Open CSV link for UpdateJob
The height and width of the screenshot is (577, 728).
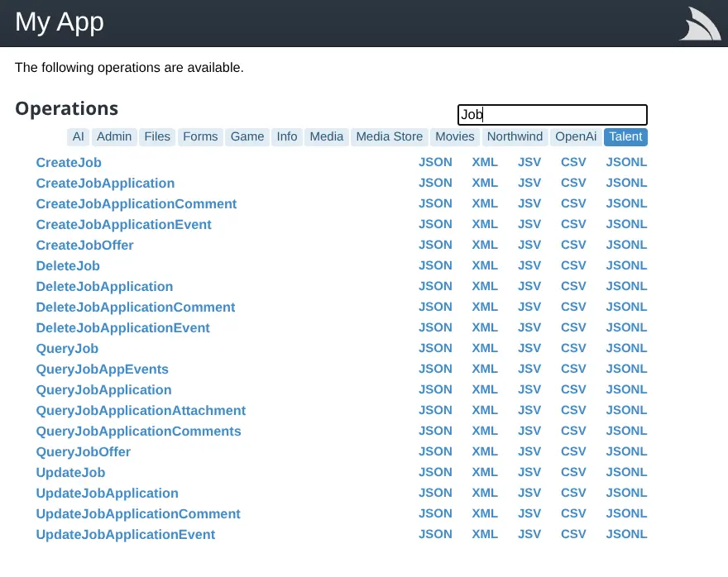click(573, 472)
